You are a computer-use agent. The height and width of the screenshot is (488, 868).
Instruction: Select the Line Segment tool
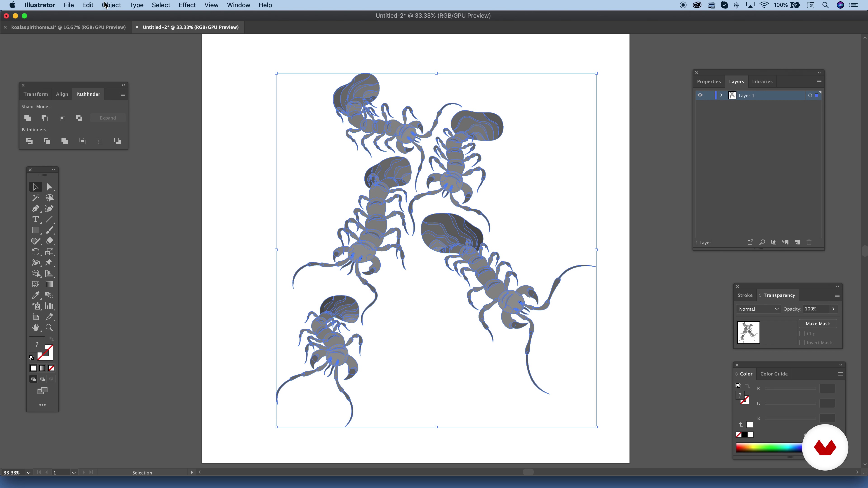[x=49, y=219]
